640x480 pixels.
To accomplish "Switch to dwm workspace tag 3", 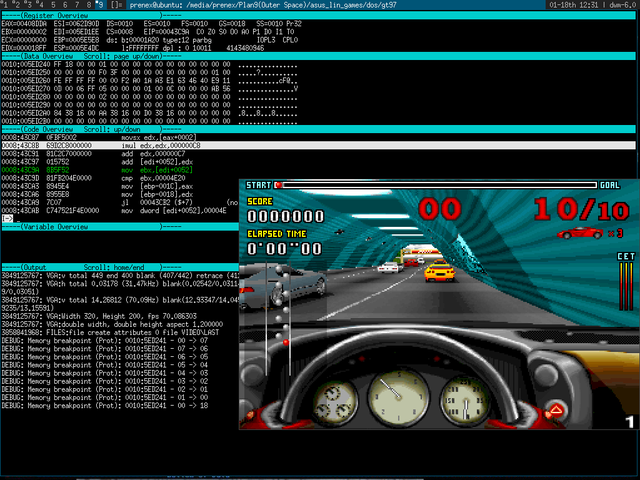I will (29, 5).
